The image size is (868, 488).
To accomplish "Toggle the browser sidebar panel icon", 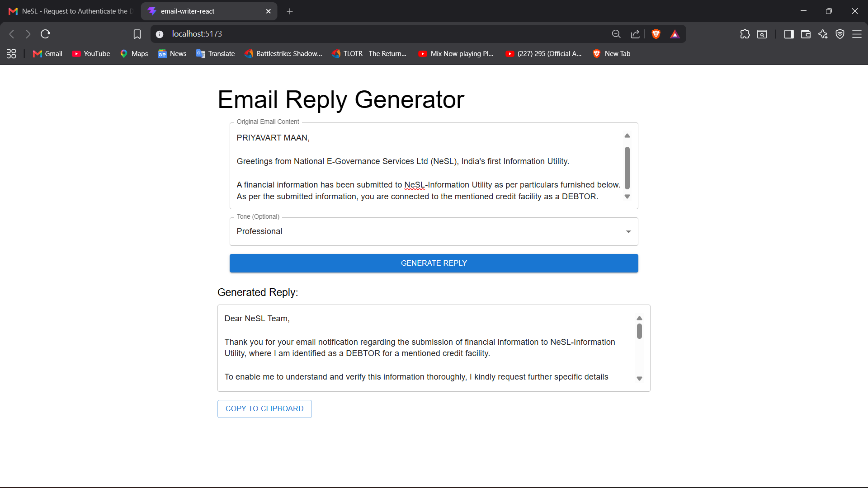I will (789, 34).
